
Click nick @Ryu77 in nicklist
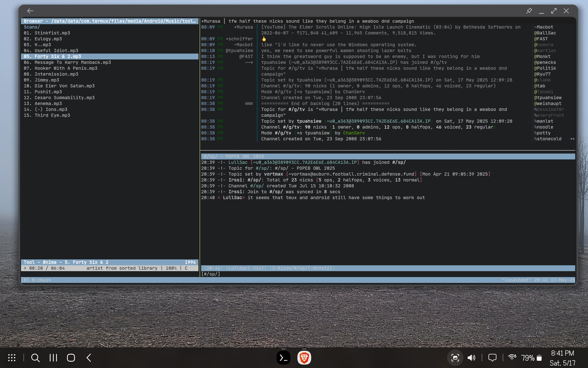pyautogui.click(x=542, y=74)
